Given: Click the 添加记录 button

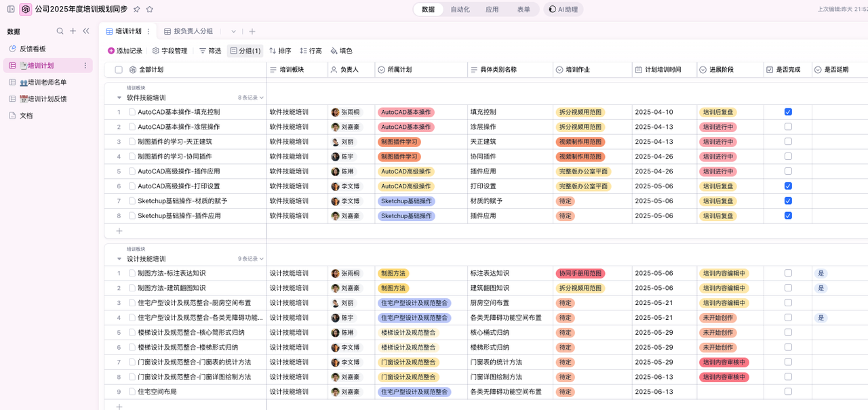Looking at the screenshot, I should 125,51.
